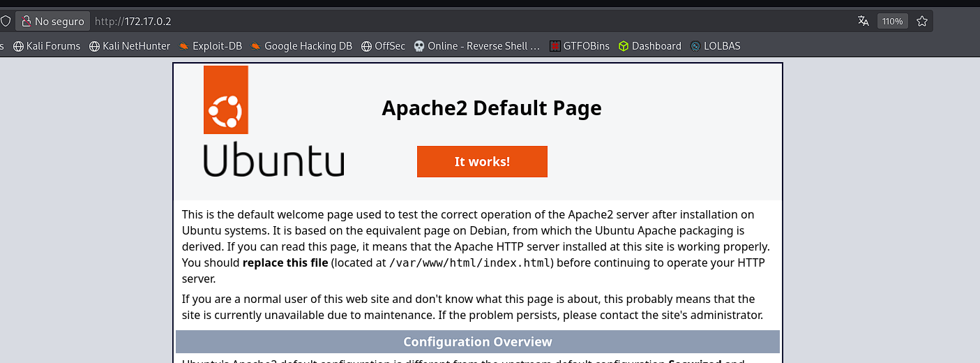Reset the 110% zoom level indicator
This screenshot has height=363, width=980.
coord(892,22)
